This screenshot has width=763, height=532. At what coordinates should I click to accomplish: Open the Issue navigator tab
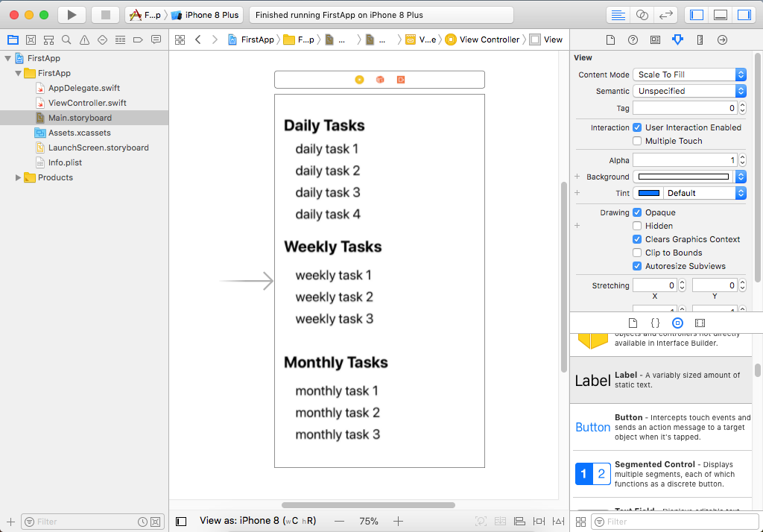[x=85, y=40]
